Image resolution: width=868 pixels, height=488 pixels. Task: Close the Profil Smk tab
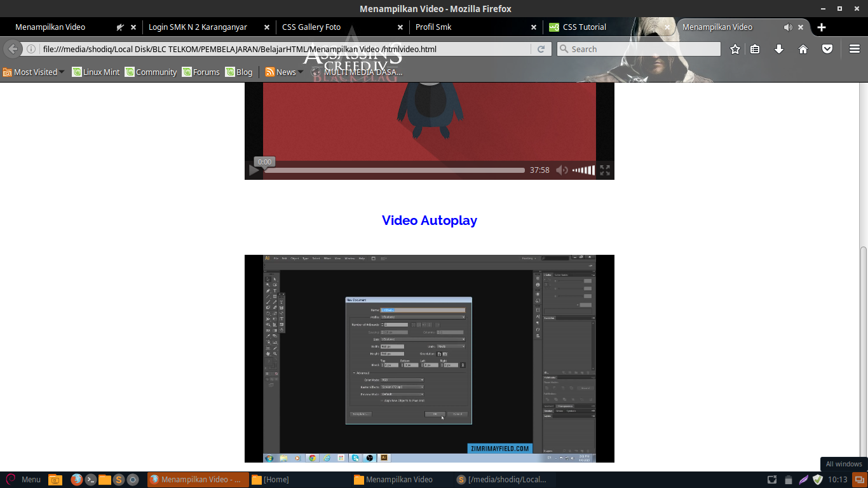click(534, 27)
